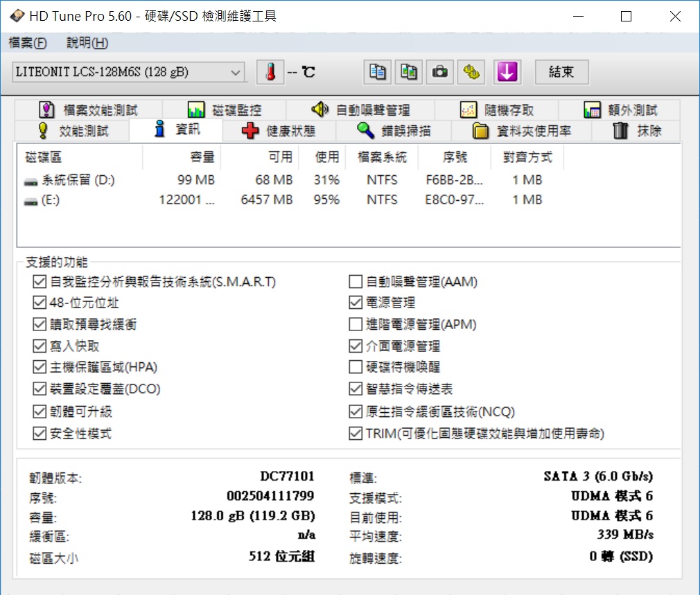Open the 檔案(F) menu
This screenshot has height=595, width=700.
(x=28, y=43)
